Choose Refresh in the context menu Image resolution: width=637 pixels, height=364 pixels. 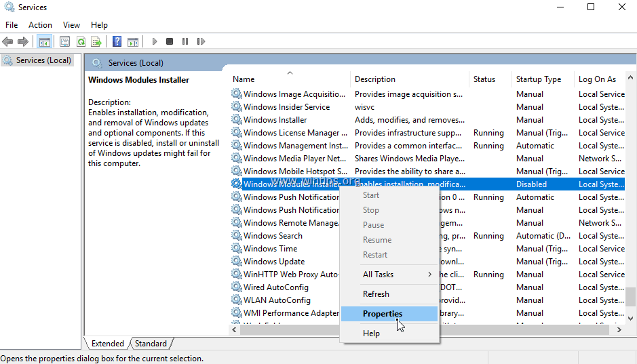(389, 294)
